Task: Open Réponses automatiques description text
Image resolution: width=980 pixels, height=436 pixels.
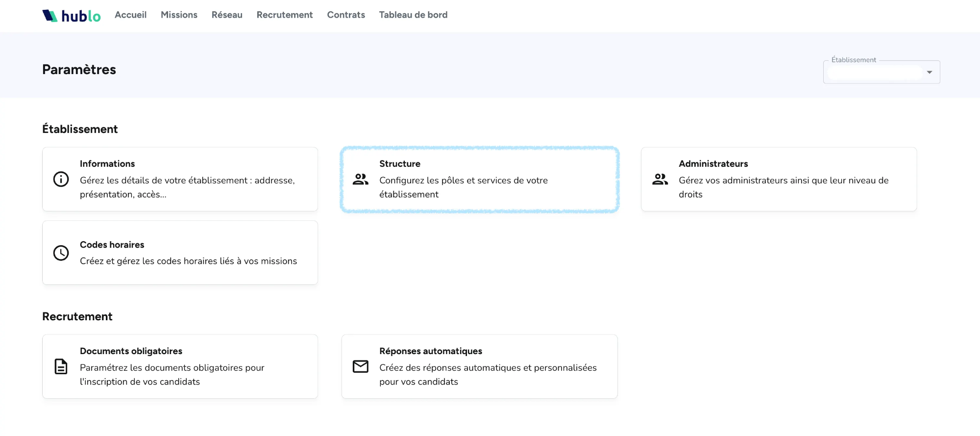Action: click(488, 375)
